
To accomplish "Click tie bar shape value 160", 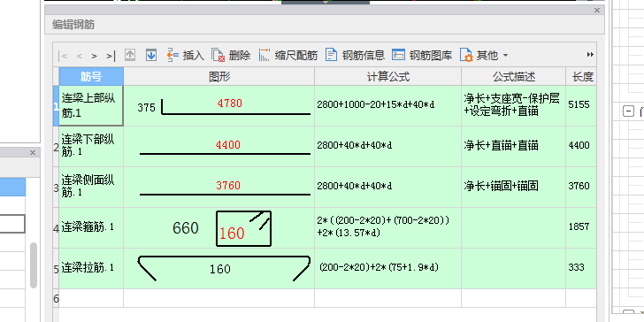I will pos(219,269).
